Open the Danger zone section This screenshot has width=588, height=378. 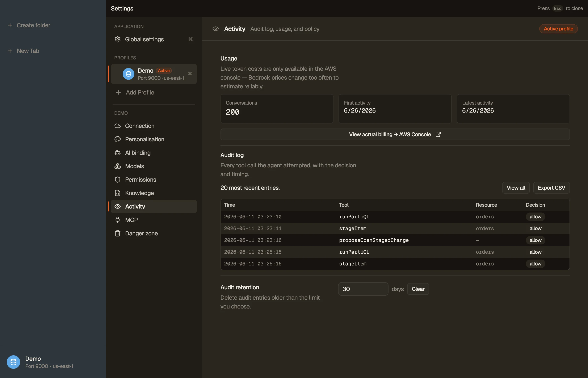(x=154, y=233)
